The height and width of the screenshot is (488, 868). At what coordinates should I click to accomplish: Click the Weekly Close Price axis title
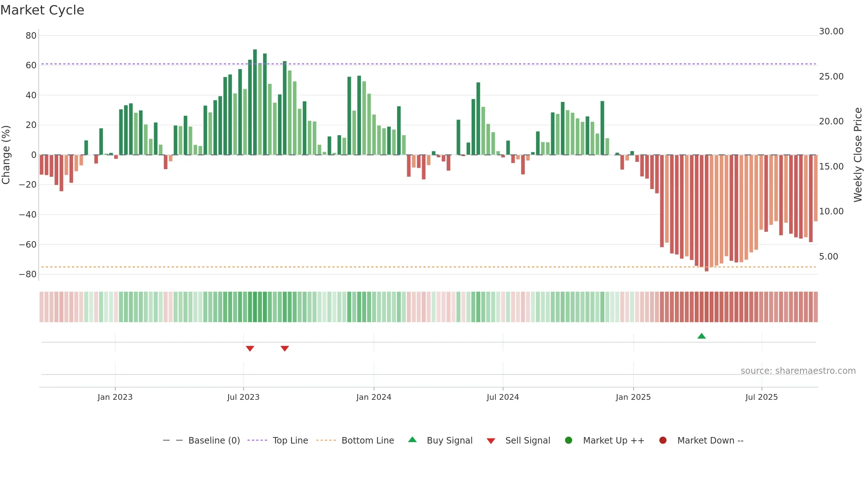pyautogui.click(x=858, y=155)
